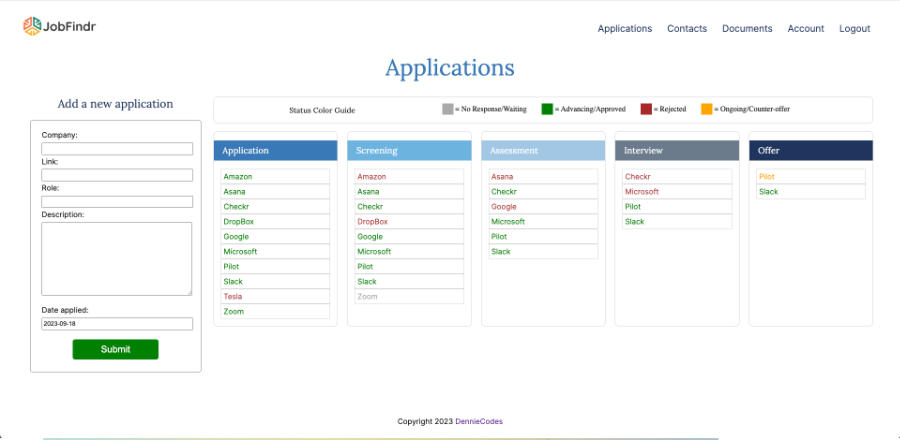The image size is (900, 440).
Task: Open DropBox in the Screening column
Action: [x=409, y=221]
